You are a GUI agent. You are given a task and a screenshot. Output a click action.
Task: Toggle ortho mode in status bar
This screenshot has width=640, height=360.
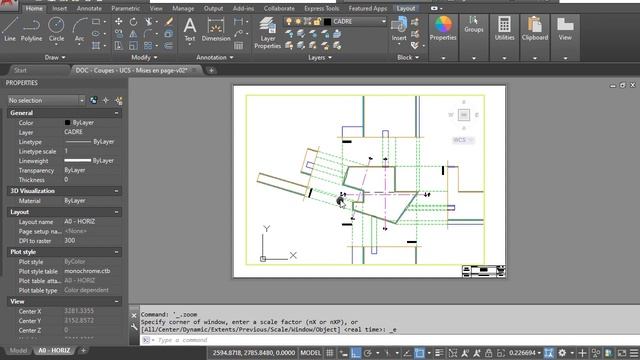pyautogui.click(x=356, y=353)
